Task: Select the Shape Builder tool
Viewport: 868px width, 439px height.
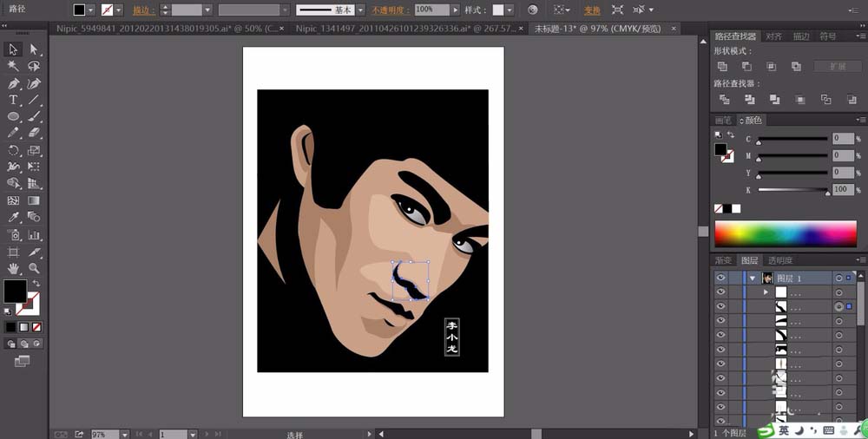Action: click(x=13, y=184)
